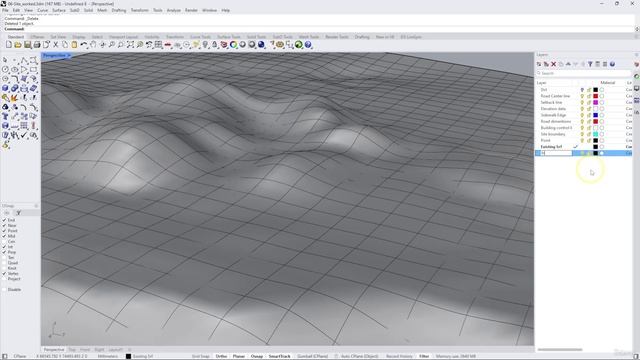The width and height of the screenshot is (640, 360).
Task: Click the Sidewalk Edge blue color swatch
Action: tap(596, 115)
